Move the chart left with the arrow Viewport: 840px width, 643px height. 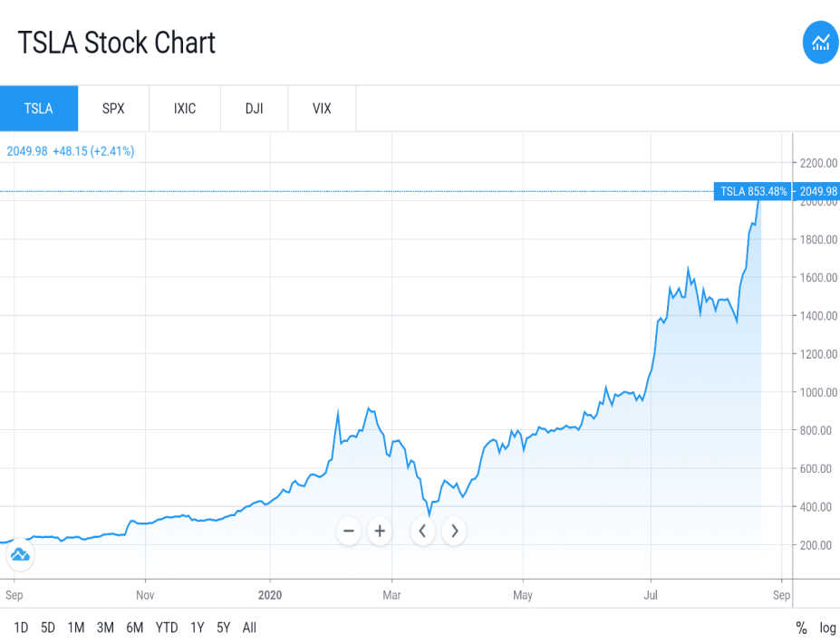(422, 531)
